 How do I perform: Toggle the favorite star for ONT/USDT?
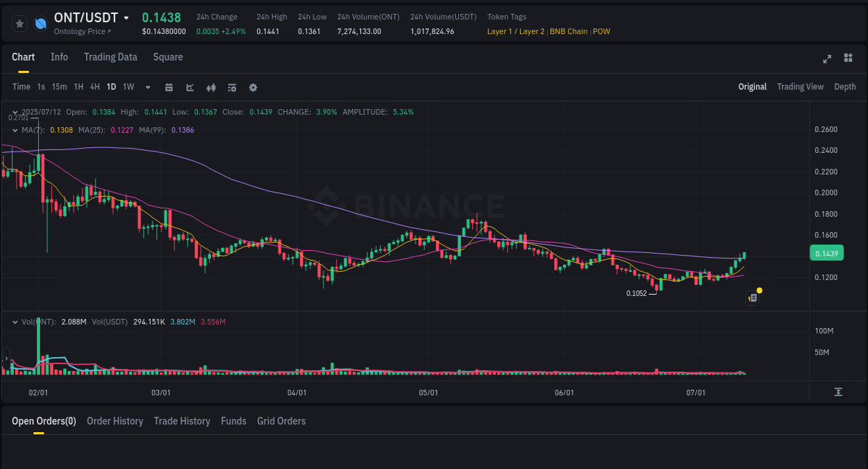pos(19,23)
